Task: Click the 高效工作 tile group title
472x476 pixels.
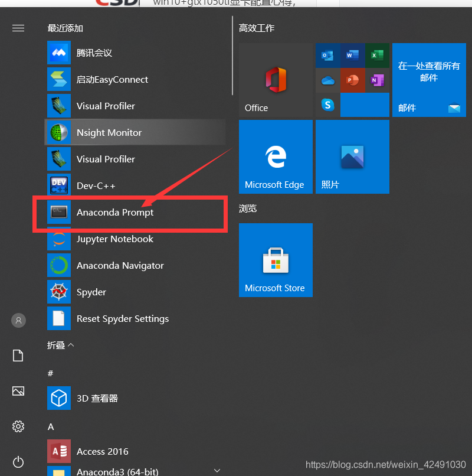Action: pos(257,28)
